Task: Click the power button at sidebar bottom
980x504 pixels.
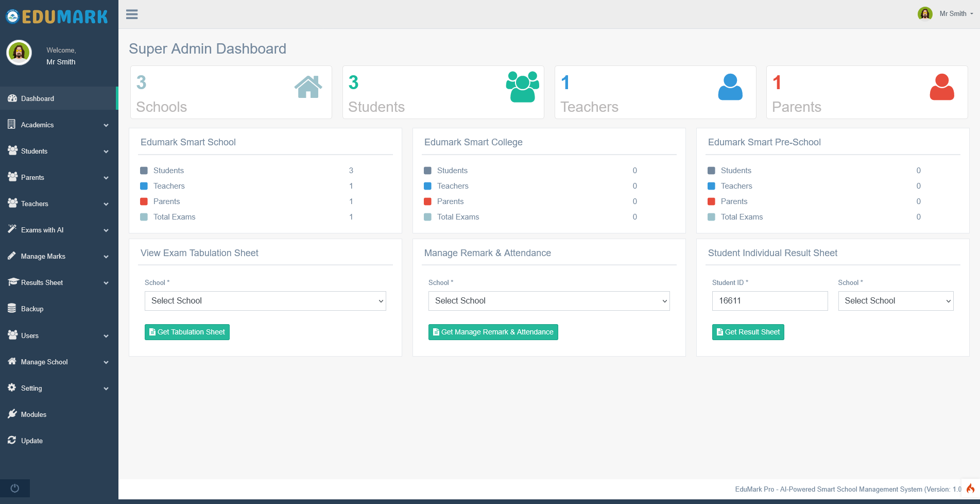Action: tap(14, 488)
